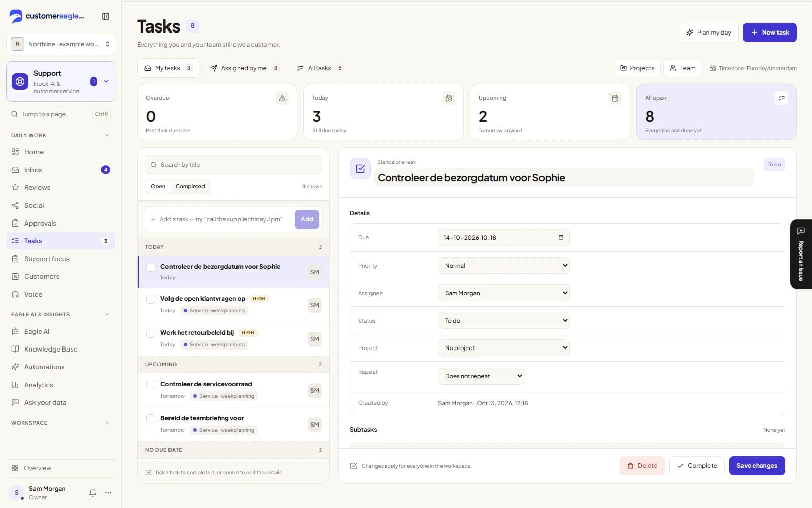The height and width of the screenshot is (508, 812).
Task: Open Analytics chart icon
Action: coord(15,385)
